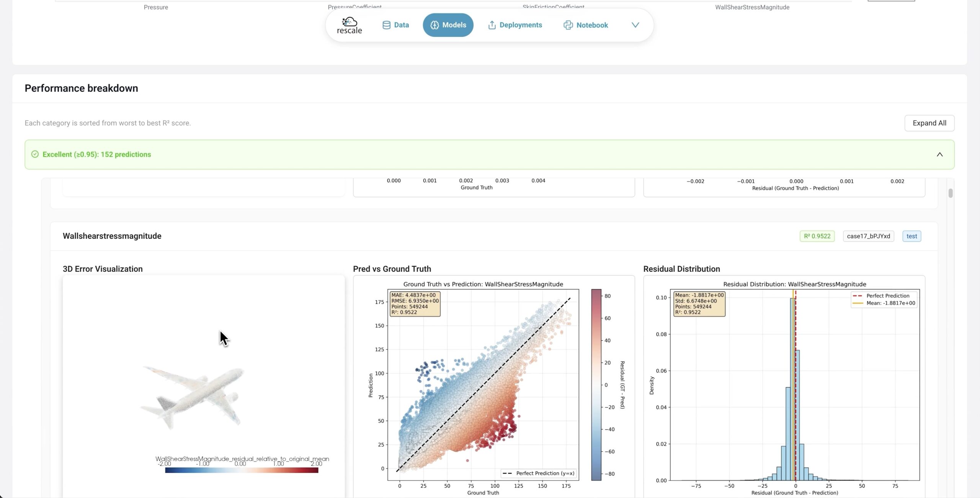Click the histogram Mean and Std stats box

point(699,304)
